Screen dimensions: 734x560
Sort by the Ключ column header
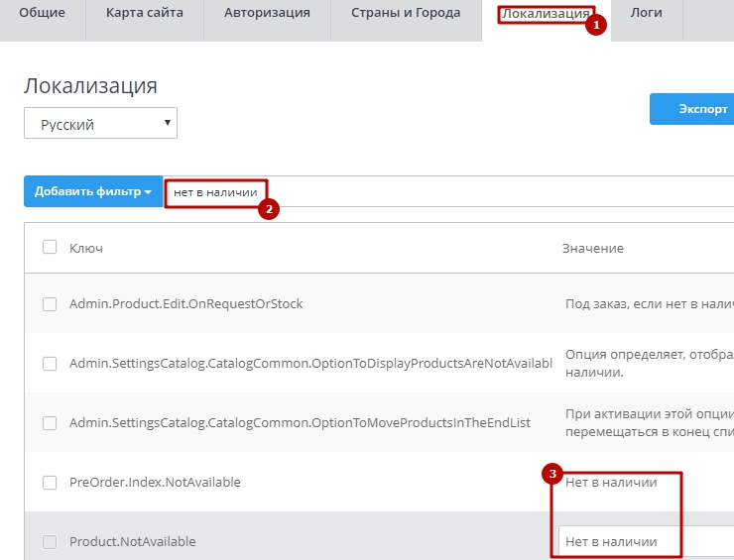click(x=86, y=248)
